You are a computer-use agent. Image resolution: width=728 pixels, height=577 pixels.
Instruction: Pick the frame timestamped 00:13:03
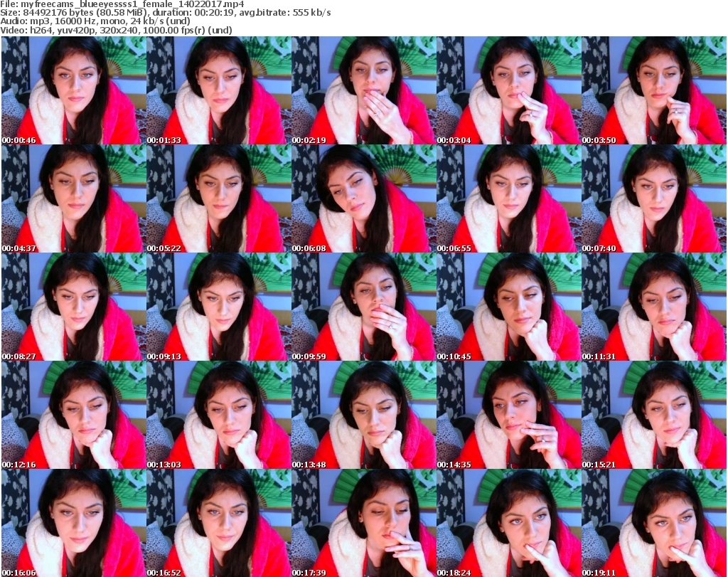219,415
